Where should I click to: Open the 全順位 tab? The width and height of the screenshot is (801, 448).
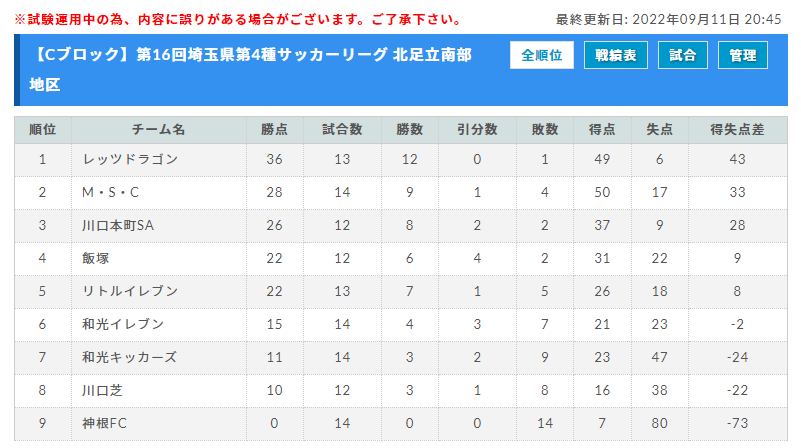(541, 55)
